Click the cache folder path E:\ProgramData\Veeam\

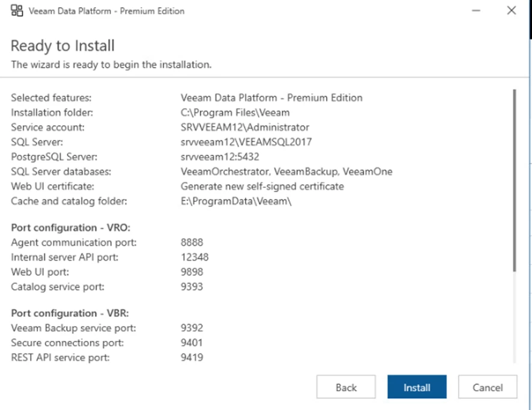click(236, 201)
